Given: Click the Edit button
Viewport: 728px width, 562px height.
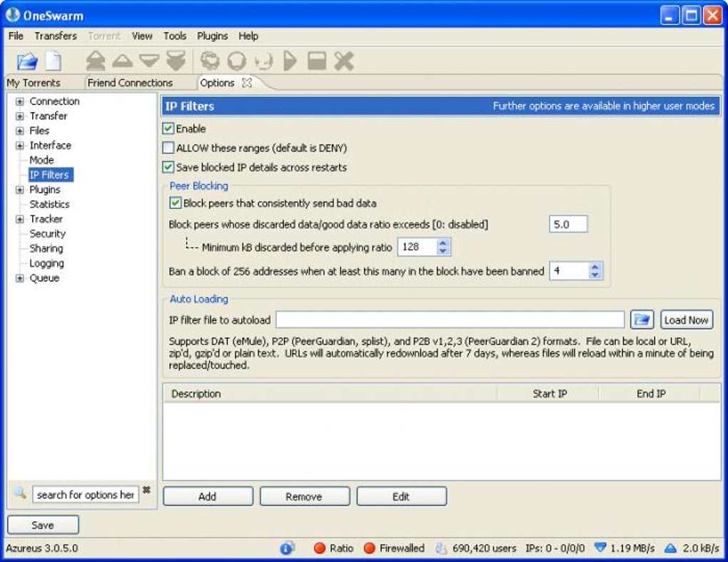Looking at the screenshot, I should click(x=401, y=496).
